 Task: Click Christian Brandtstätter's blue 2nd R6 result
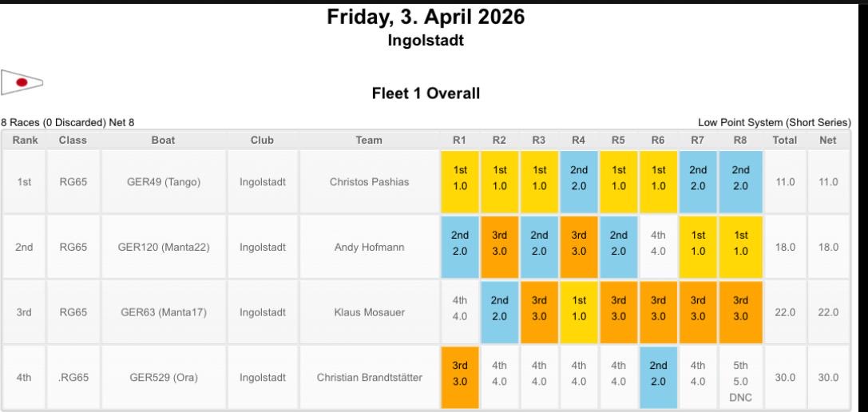click(658, 378)
